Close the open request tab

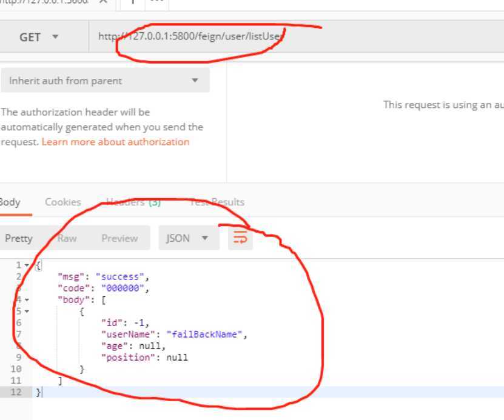(103, 2)
